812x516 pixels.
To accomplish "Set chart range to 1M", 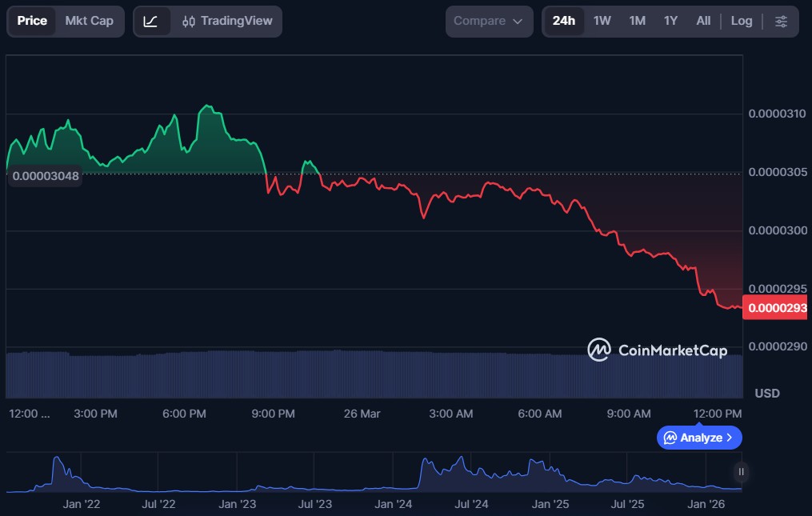I will pos(637,22).
